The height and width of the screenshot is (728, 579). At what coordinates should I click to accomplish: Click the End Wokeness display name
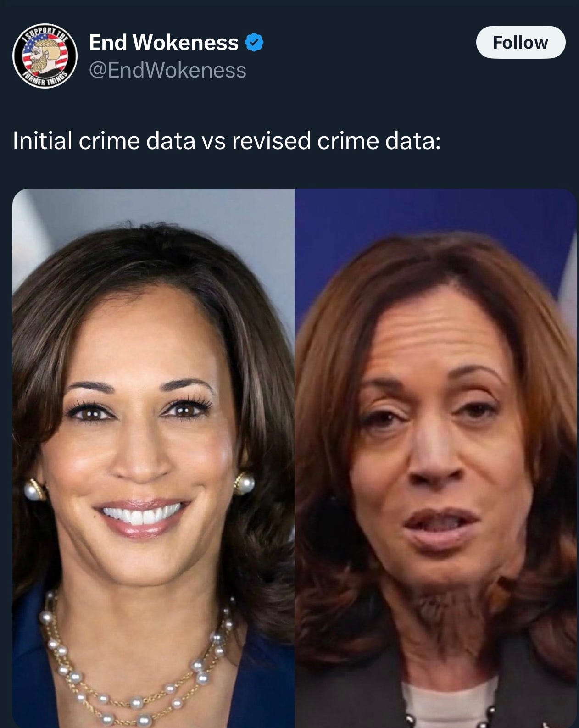(x=164, y=43)
